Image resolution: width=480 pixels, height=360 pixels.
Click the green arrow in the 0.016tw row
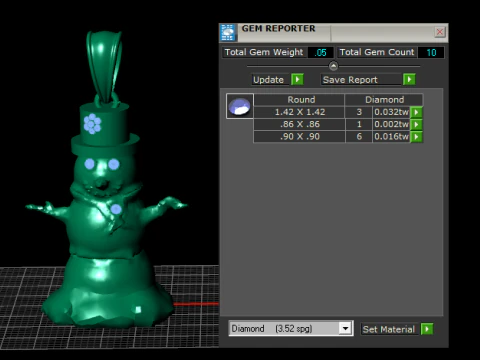click(416, 137)
